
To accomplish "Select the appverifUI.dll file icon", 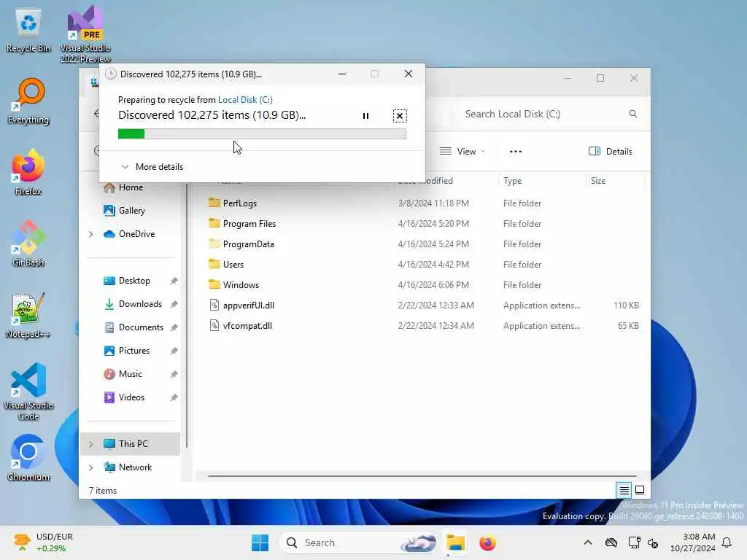I will click(x=214, y=306).
